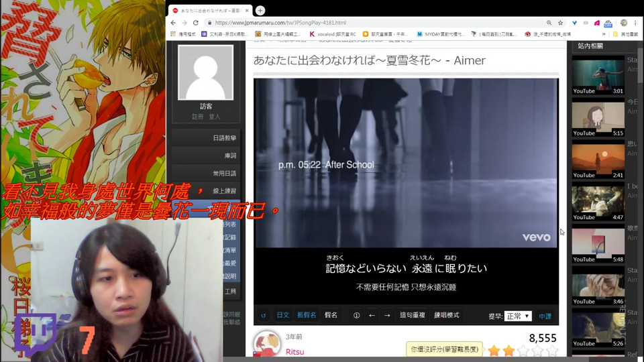Open the Chrome three-dot menu

pos(635,23)
